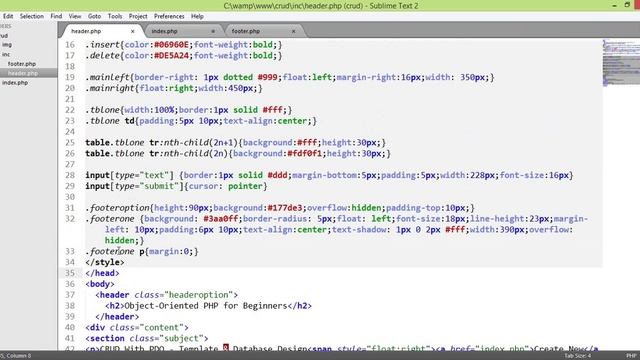
Task: Close the index.php tab
Action: pos(213,31)
